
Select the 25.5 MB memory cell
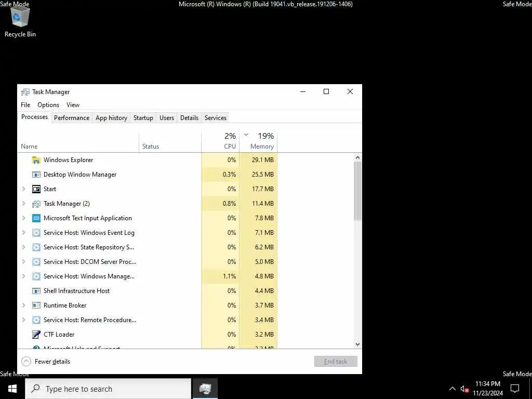point(258,175)
